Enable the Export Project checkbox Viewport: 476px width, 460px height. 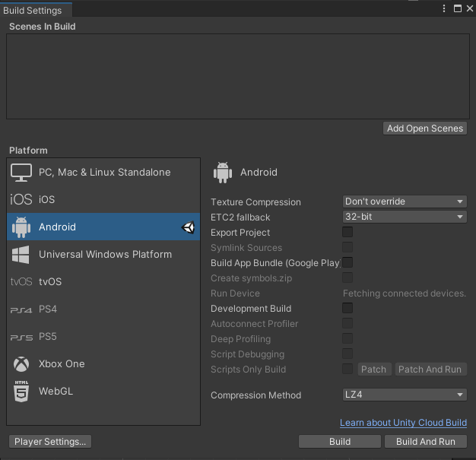pos(347,232)
